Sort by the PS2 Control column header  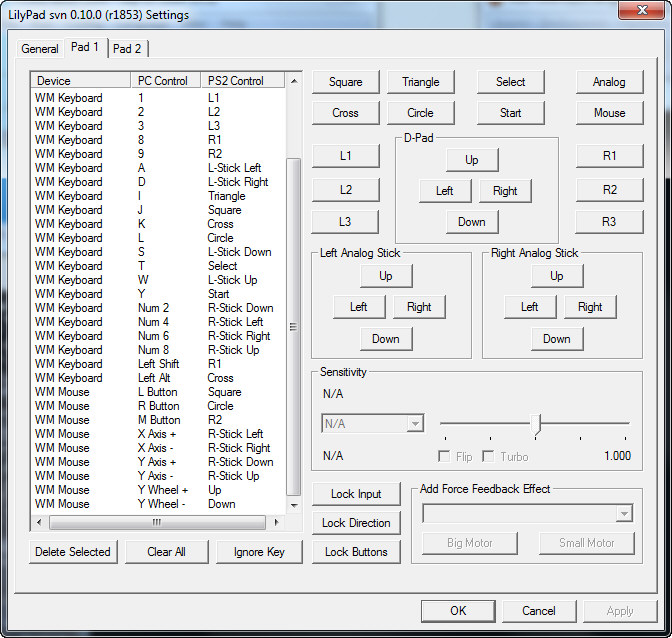click(x=243, y=81)
